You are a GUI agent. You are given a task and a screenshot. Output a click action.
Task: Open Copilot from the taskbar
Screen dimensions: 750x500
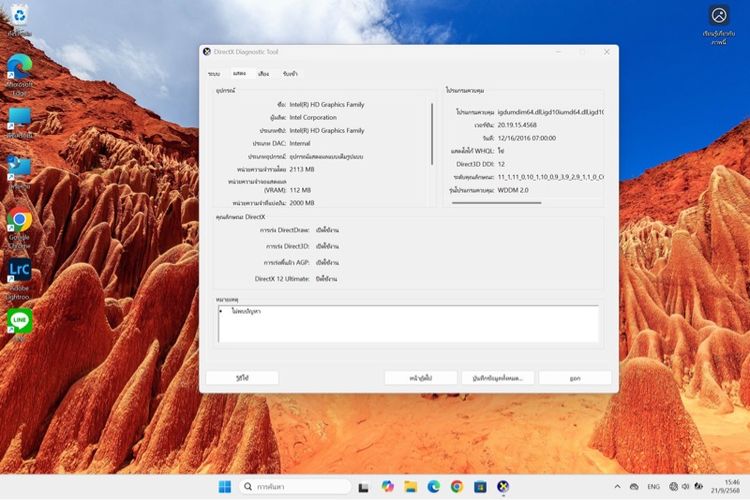(387, 487)
